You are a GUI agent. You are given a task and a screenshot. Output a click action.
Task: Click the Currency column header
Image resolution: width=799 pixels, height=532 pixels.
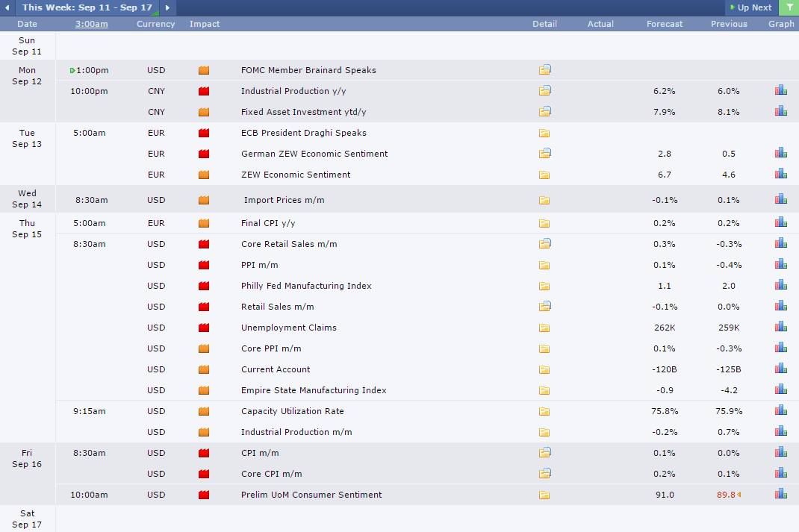coord(155,24)
